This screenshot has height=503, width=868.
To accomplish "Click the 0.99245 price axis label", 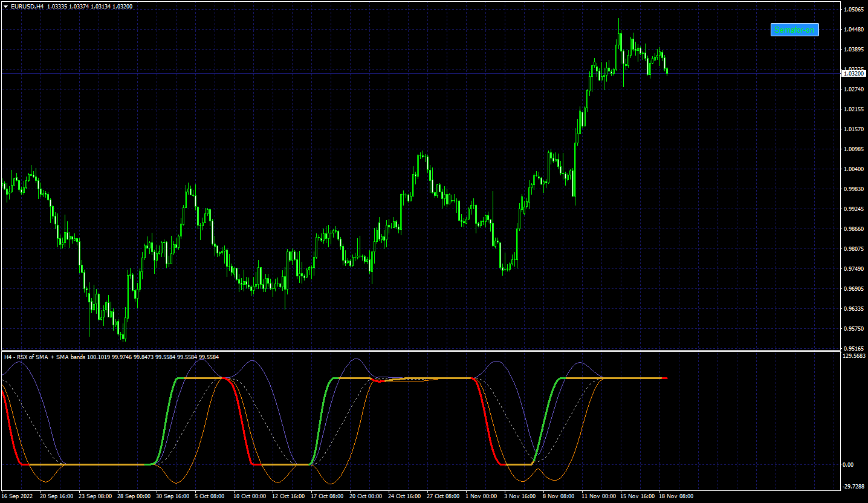I will click(x=853, y=209).
